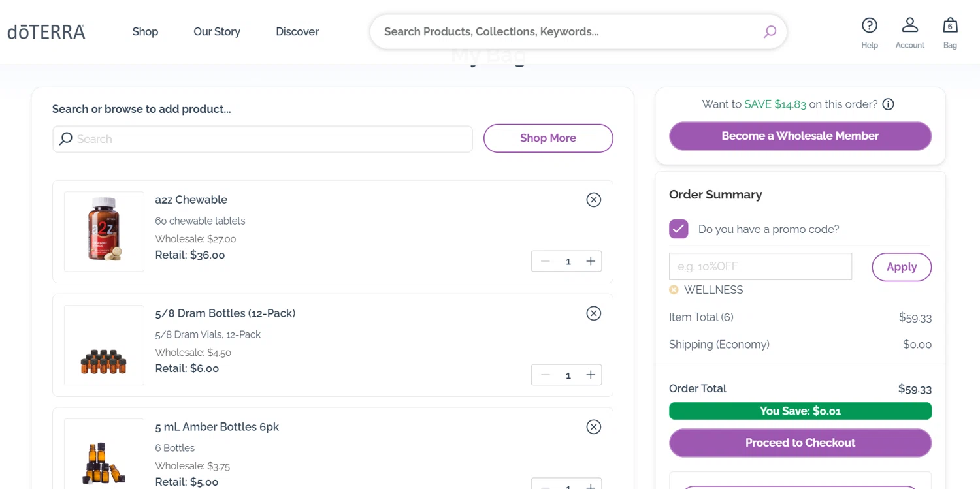
Task: Click Proceed to Checkout button
Action: pos(800,443)
